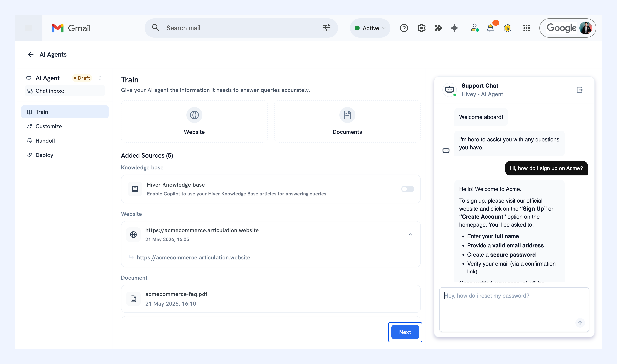The height and width of the screenshot is (364, 617).
Task: Click the Chat inbox entry
Action: click(65, 91)
